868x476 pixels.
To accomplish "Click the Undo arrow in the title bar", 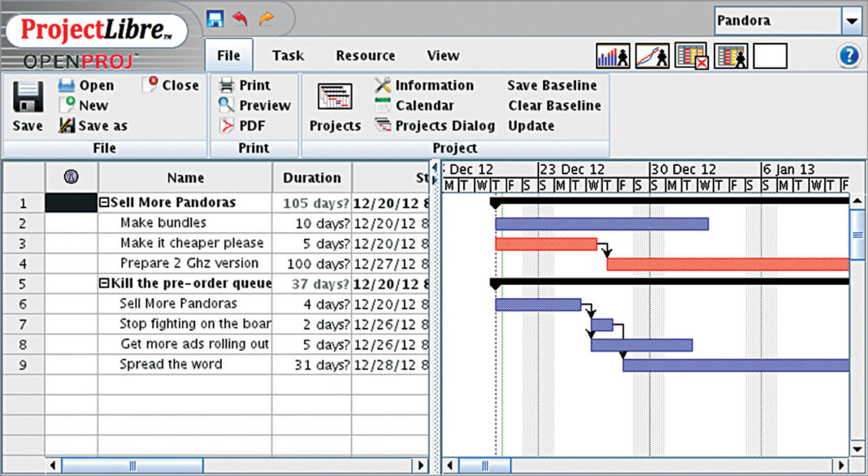I will [x=240, y=18].
